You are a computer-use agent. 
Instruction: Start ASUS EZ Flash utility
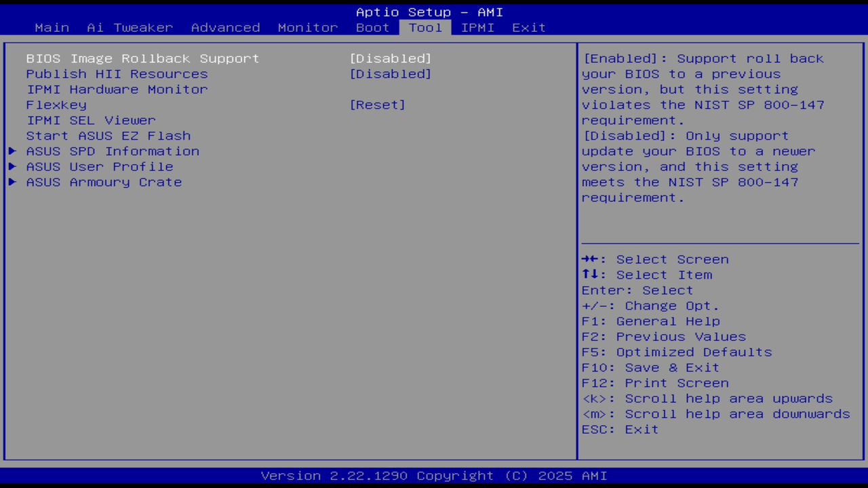tap(108, 136)
